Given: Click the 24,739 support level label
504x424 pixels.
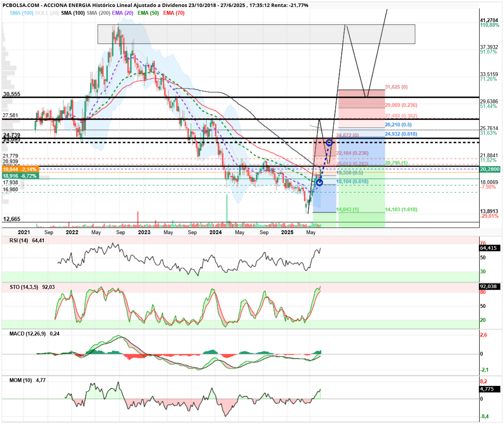Looking at the screenshot, I should pos(12,135).
